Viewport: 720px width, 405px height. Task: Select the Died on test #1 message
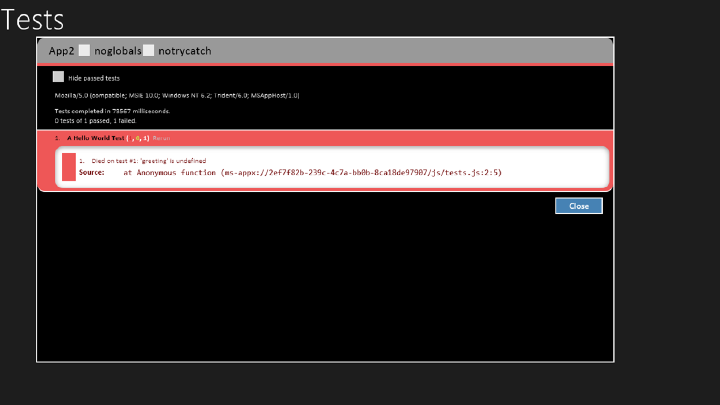pos(149,161)
